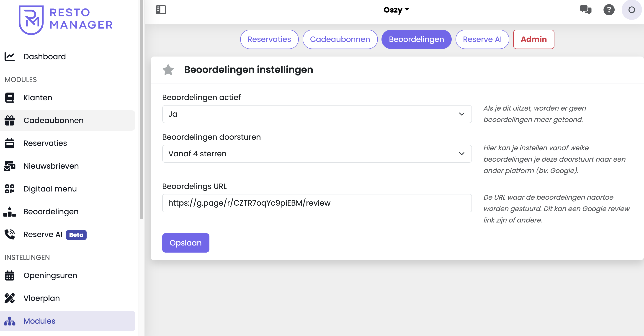The width and height of the screenshot is (644, 336).
Task: Open Digitaal menu in the sidebar
Action: [x=67, y=189]
